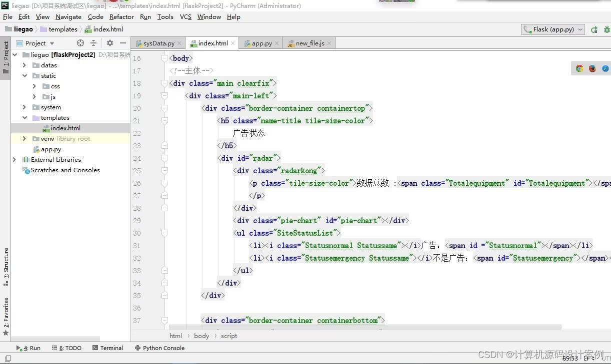The width and height of the screenshot is (611, 364).
Task: Close the app.py tab
Action: pyautogui.click(x=277, y=43)
